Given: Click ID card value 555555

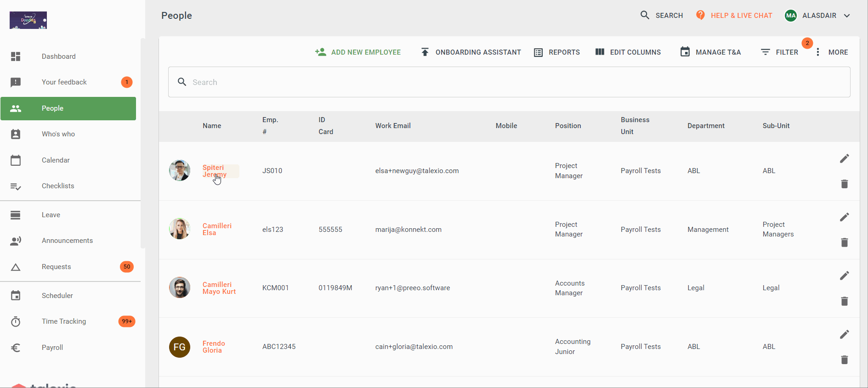Looking at the screenshot, I should tap(330, 230).
